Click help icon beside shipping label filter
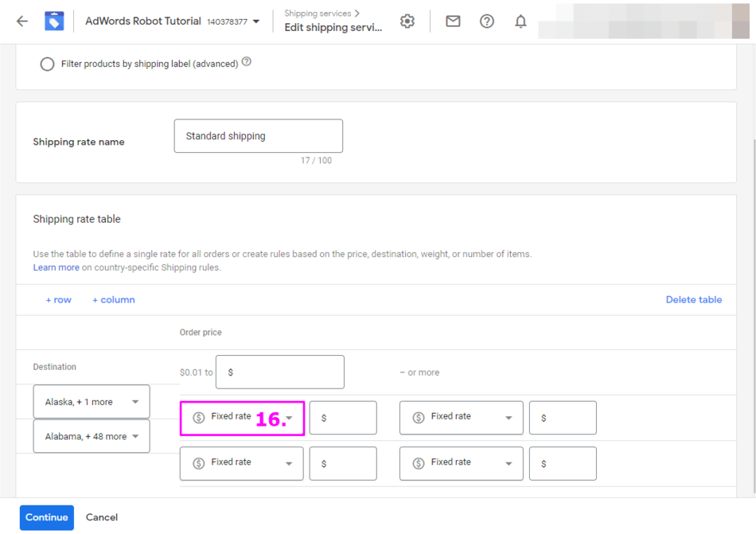756x534 pixels. pyautogui.click(x=247, y=62)
